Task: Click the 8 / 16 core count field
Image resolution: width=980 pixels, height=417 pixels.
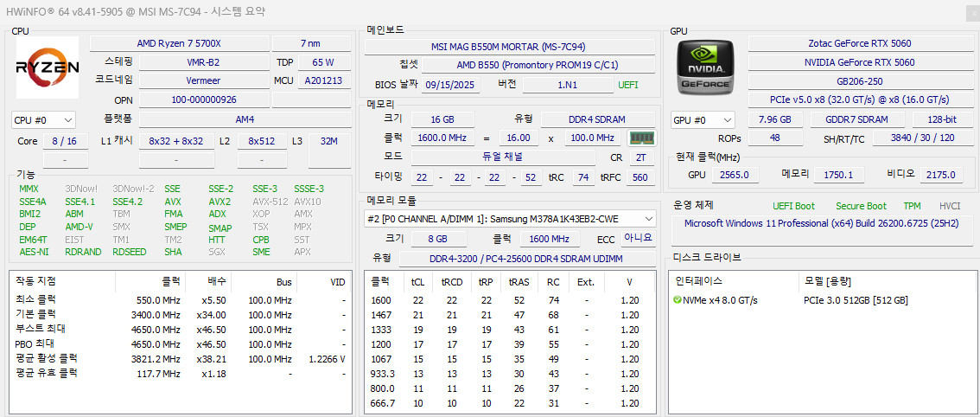Action: 65,142
